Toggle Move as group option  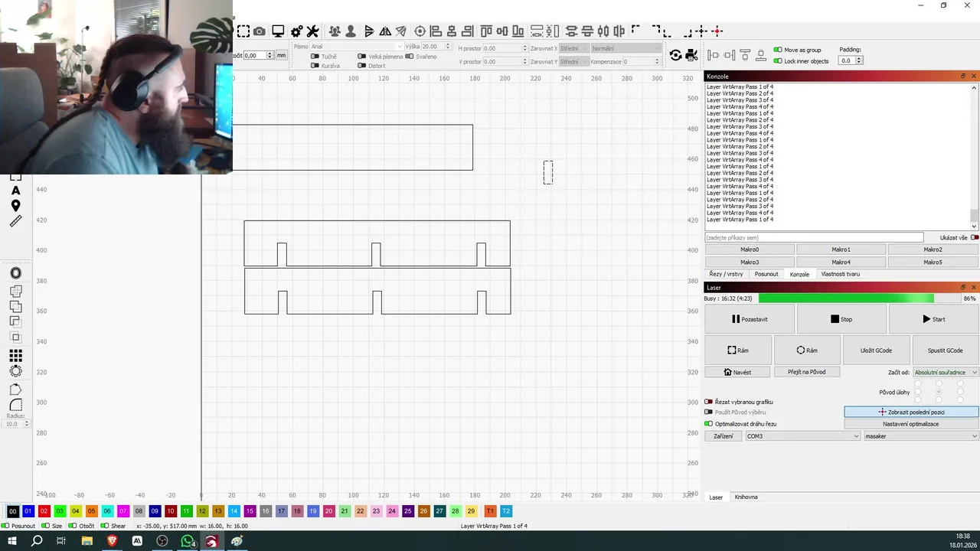(x=778, y=50)
